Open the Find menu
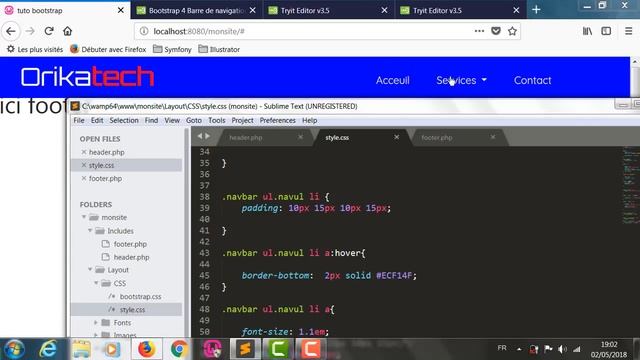This screenshot has width=640, height=360. (151, 120)
